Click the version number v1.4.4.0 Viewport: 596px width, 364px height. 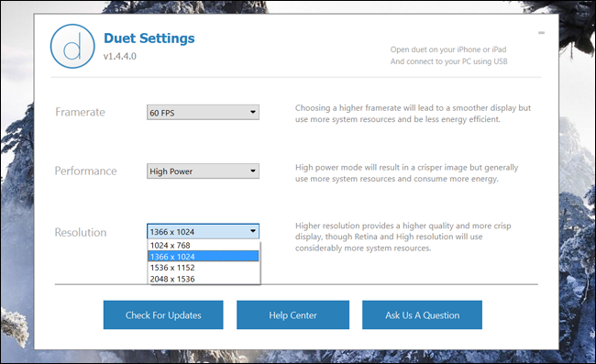coord(120,56)
